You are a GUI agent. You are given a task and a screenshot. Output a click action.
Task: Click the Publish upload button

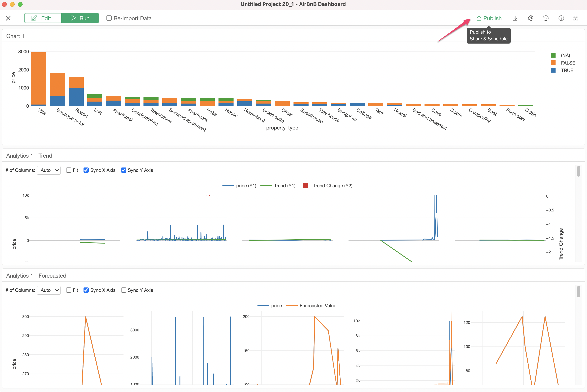(x=489, y=18)
